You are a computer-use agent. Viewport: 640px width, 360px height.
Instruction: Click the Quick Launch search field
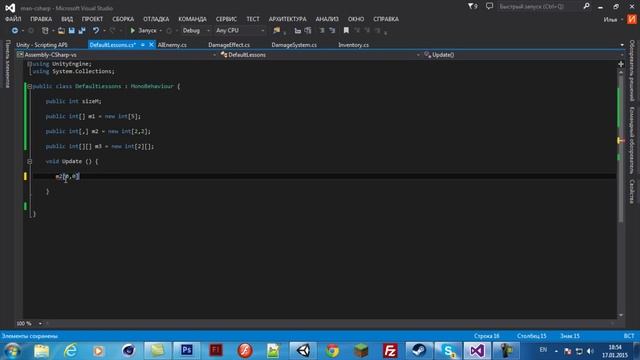click(x=538, y=7)
